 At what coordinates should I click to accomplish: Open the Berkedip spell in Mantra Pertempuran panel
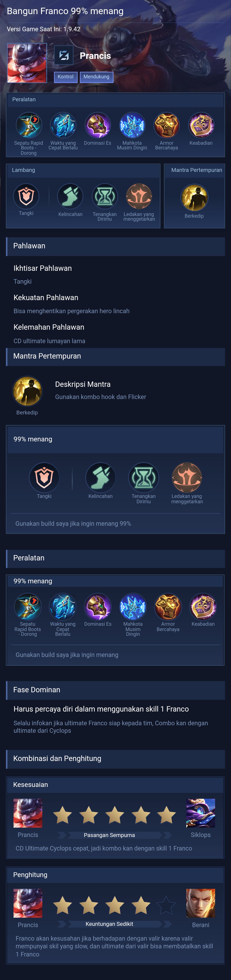(194, 197)
